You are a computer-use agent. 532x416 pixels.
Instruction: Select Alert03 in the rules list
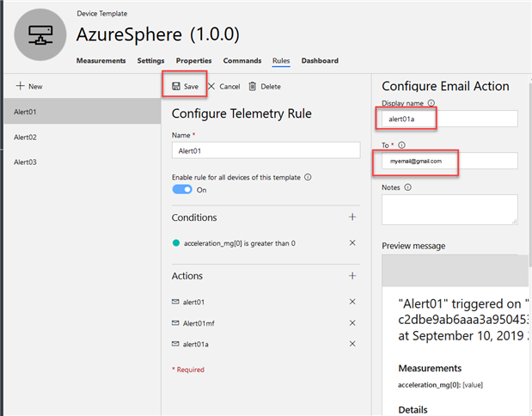[83, 162]
